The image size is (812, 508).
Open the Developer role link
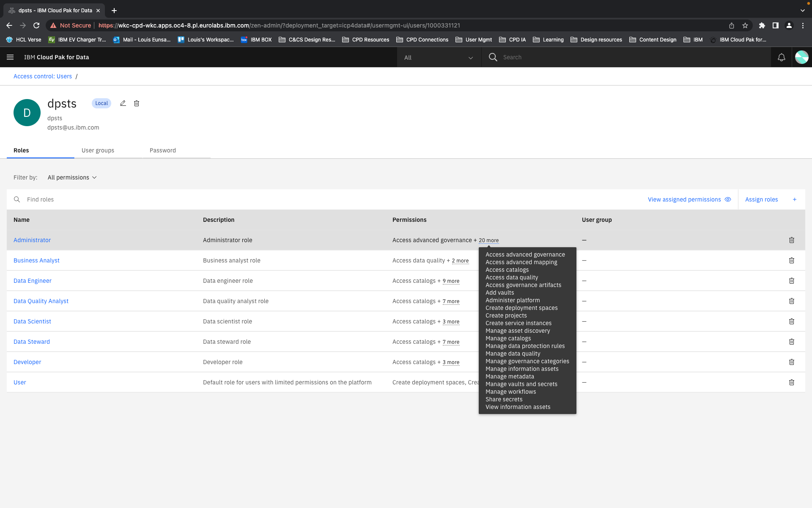point(27,362)
